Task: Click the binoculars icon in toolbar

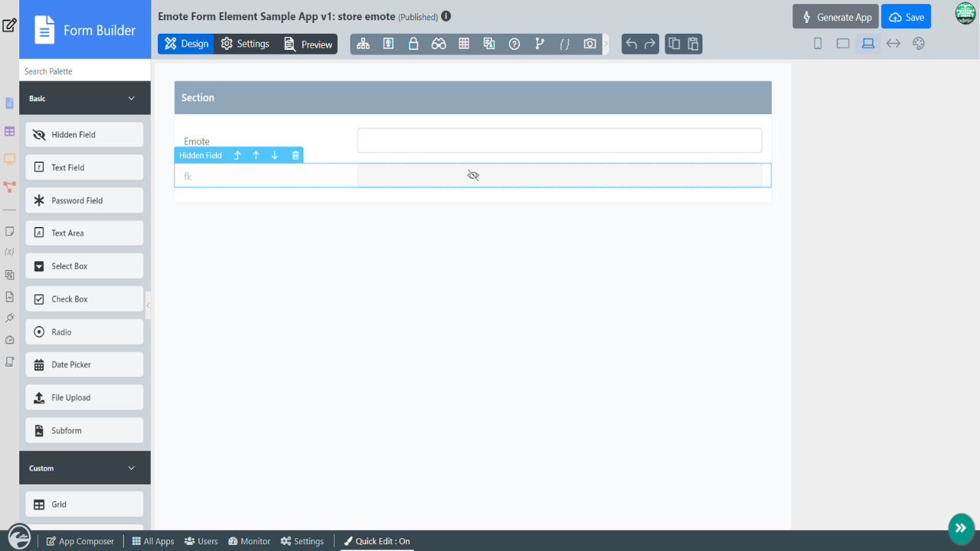Action: click(438, 44)
